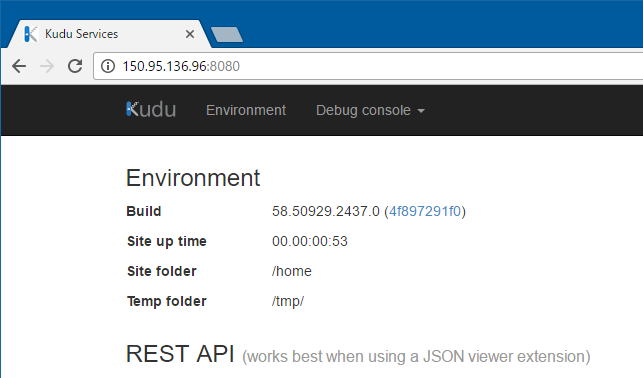Click the Site folder label
The image size is (643, 378).
click(x=162, y=271)
